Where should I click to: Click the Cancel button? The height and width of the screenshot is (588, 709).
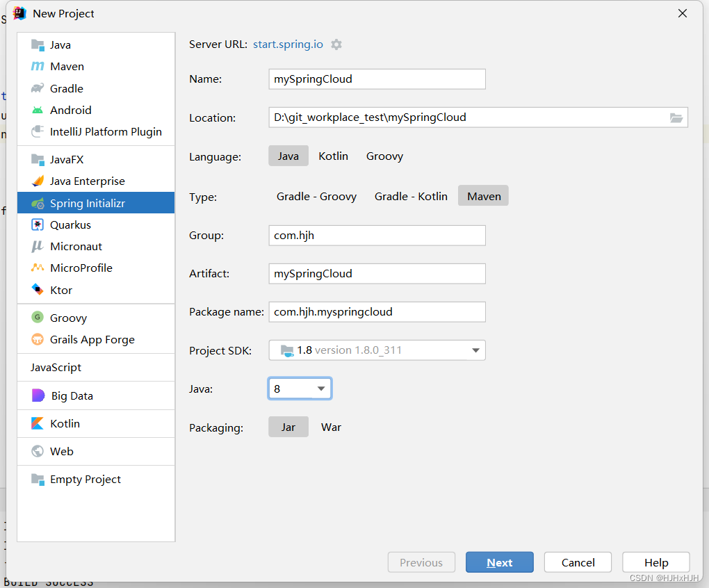coord(578,562)
